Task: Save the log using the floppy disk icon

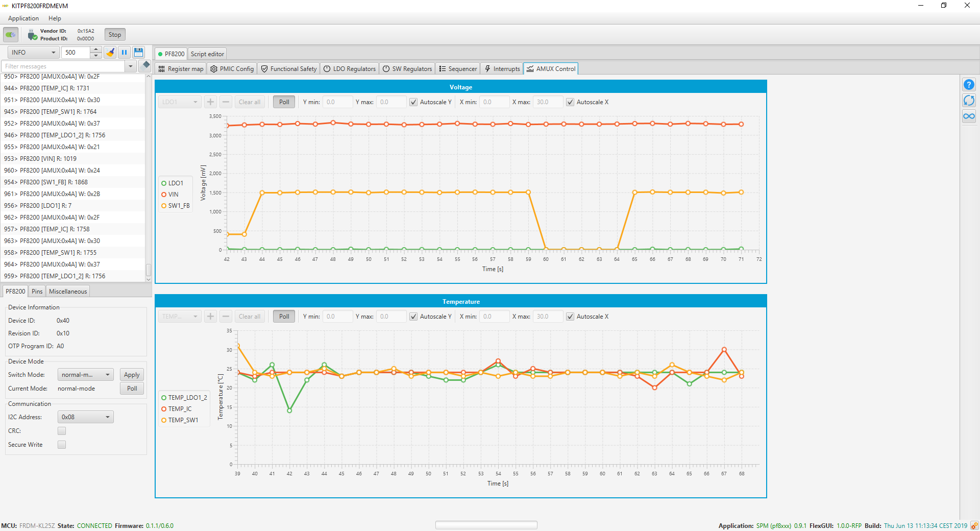Action: coord(138,53)
